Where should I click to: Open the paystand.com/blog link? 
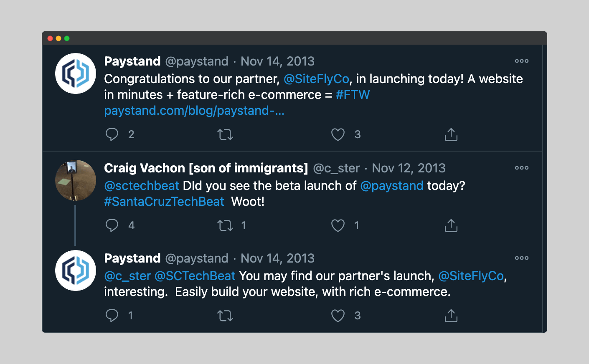pyautogui.click(x=194, y=111)
